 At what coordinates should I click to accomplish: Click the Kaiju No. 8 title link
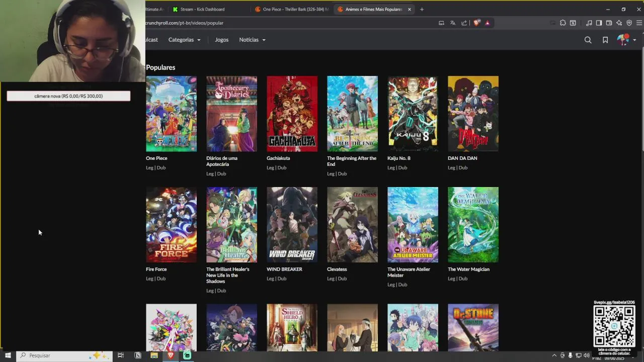(x=399, y=158)
